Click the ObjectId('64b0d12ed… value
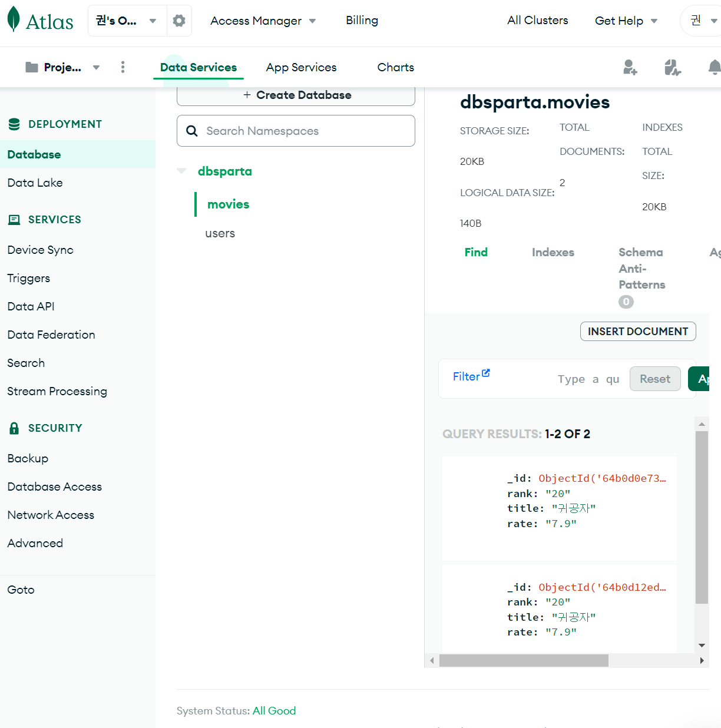 pyautogui.click(x=602, y=587)
